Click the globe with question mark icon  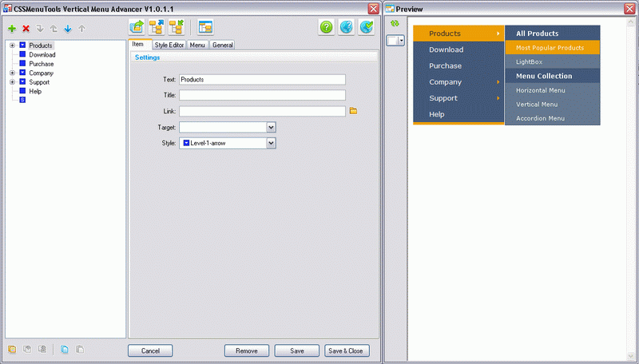(347, 27)
